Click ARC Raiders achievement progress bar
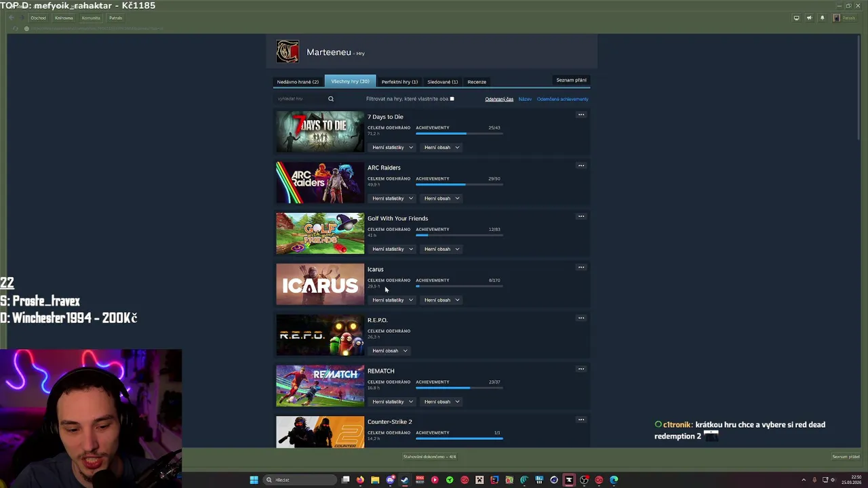Viewport: 868px width, 488px height. [x=459, y=184]
